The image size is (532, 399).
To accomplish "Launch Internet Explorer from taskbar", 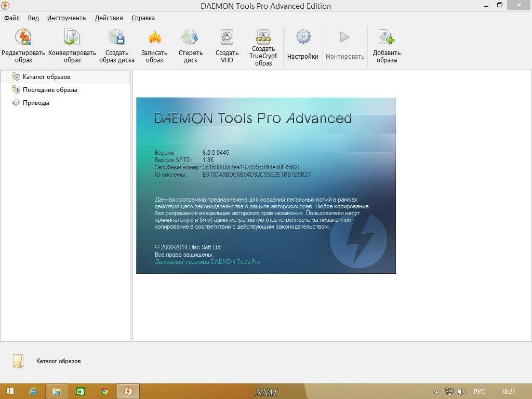I will click(33, 391).
